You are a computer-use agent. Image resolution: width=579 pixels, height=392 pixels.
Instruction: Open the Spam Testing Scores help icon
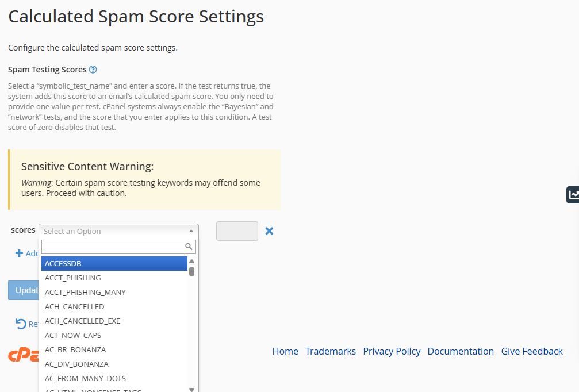coord(93,70)
